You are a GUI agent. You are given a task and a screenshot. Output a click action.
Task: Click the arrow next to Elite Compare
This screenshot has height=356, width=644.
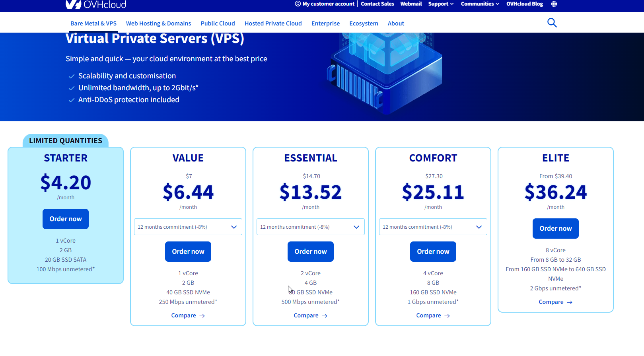(x=570, y=302)
